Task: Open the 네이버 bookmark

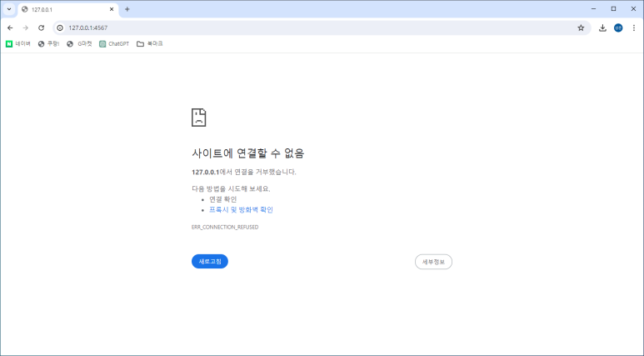Action: click(x=18, y=43)
